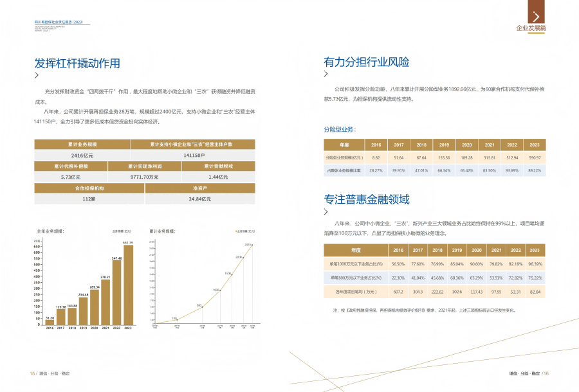The width and height of the screenshot is (579, 392).
Task: Select the 分险型业务规模(亿元) row label
Action: (344, 157)
